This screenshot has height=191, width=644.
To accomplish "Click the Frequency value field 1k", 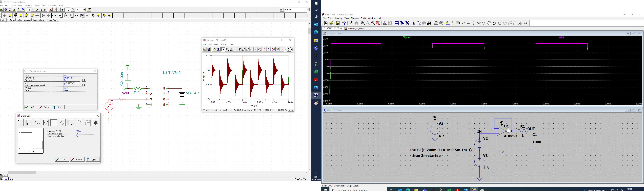I will 85,133.
